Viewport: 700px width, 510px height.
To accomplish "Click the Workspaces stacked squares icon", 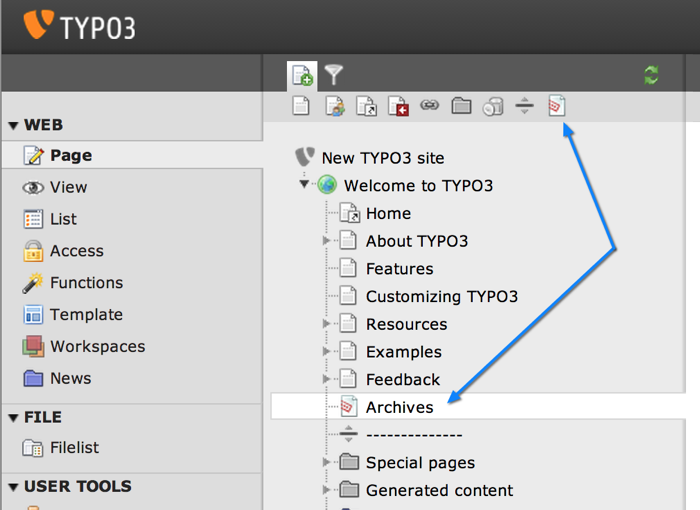I will click(33, 347).
